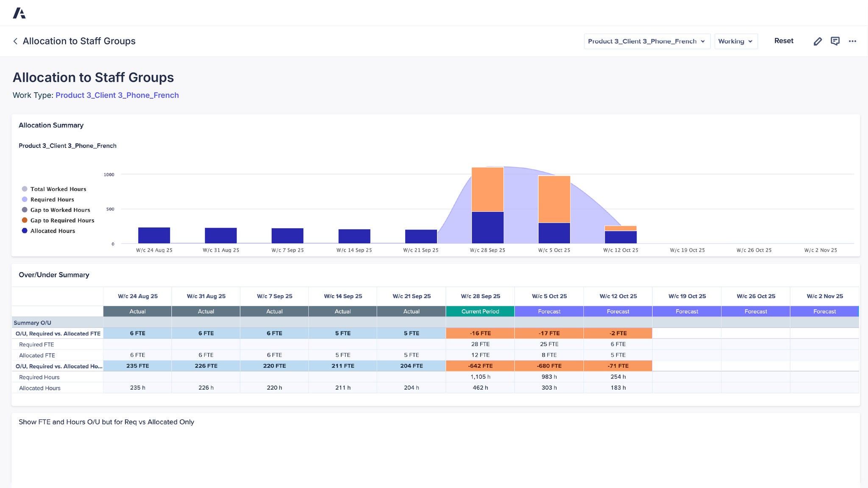
Task: Select the Allocated Hours row label in table
Action: (x=57, y=388)
